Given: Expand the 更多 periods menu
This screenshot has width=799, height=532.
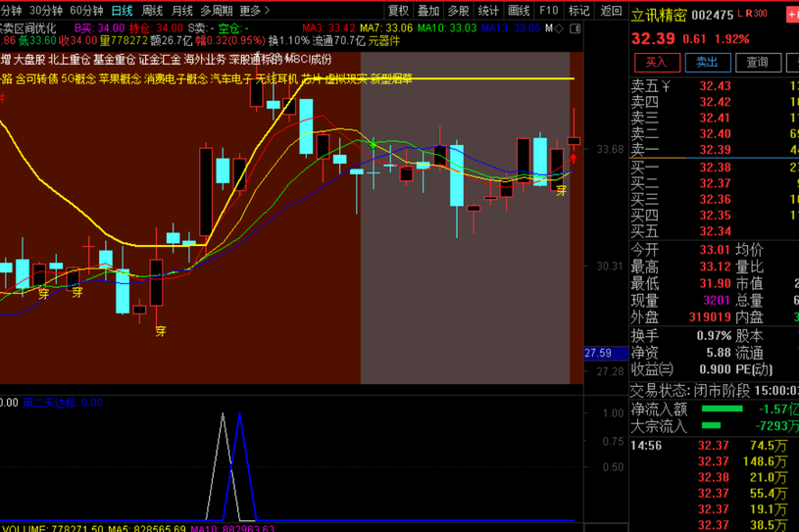Looking at the screenshot, I should pos(253,11).
